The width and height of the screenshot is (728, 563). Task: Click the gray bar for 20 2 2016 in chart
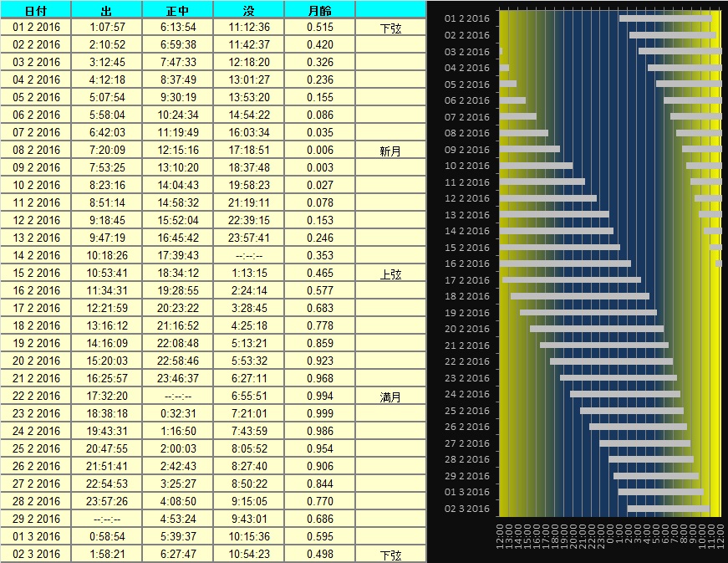[x=596, y=329]
